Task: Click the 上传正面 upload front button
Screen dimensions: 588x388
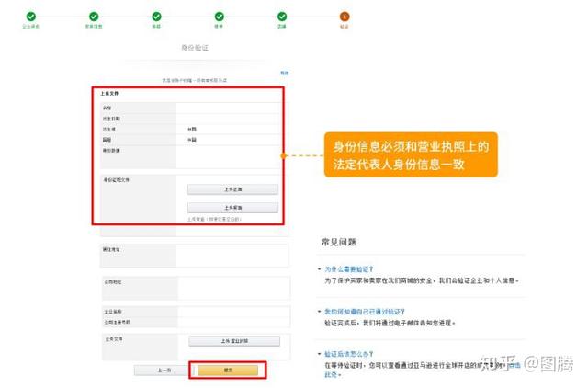Action: click(232, 189)
